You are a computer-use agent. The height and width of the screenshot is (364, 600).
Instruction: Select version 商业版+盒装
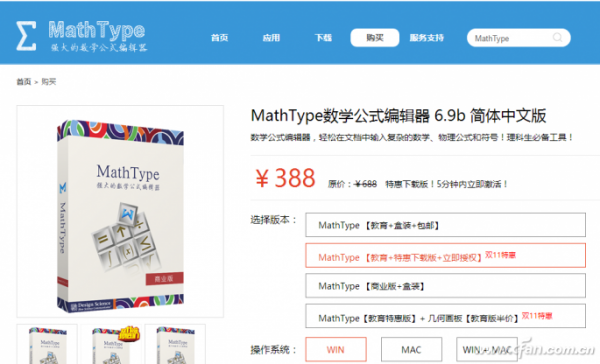point(445,286)
